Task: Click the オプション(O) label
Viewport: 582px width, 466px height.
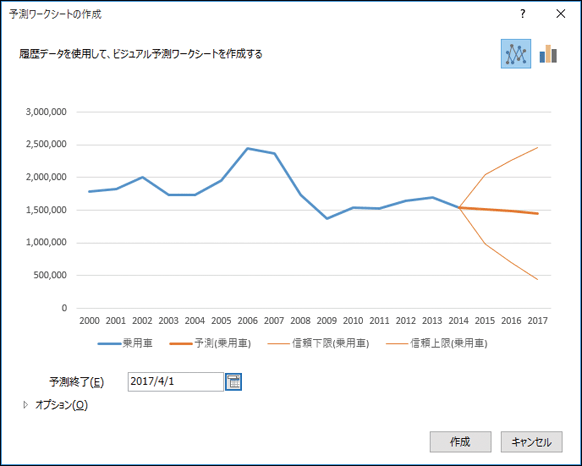Action: click(x=61, y=405)
